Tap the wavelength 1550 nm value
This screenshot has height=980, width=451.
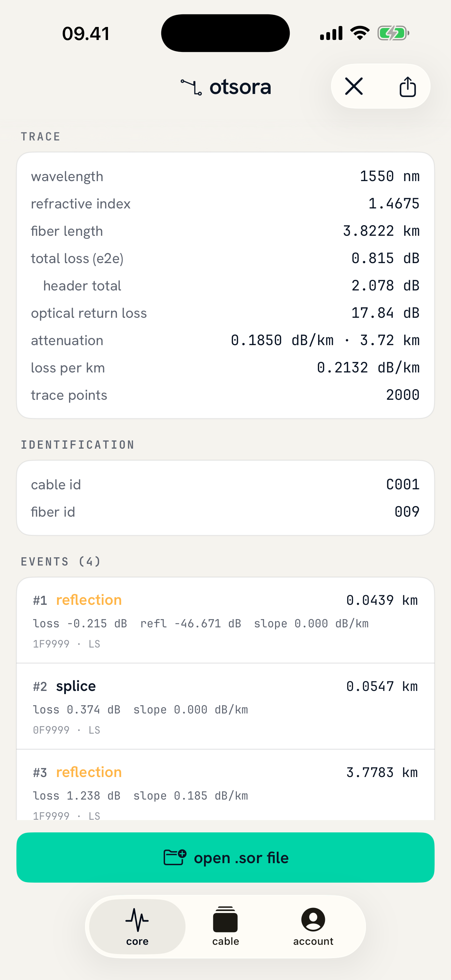(389, 176)
